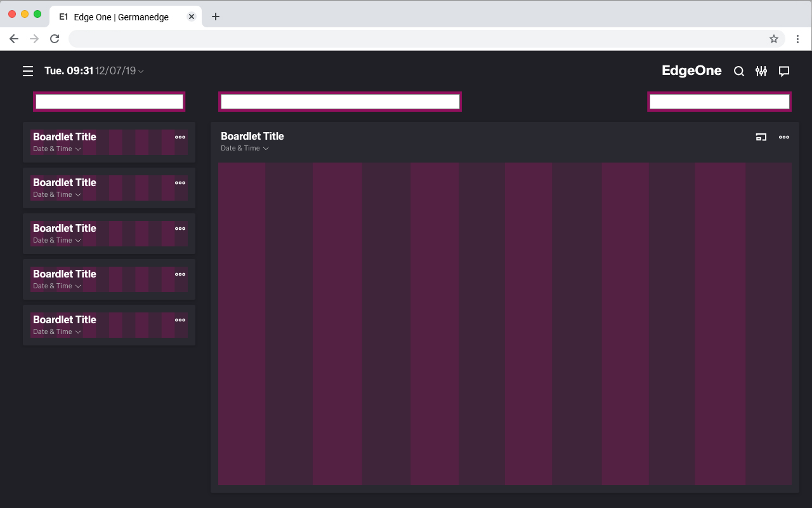This screenshot has width=812, height=508.
Task: Click the EdgeOne logo
Action: [691, 70]
